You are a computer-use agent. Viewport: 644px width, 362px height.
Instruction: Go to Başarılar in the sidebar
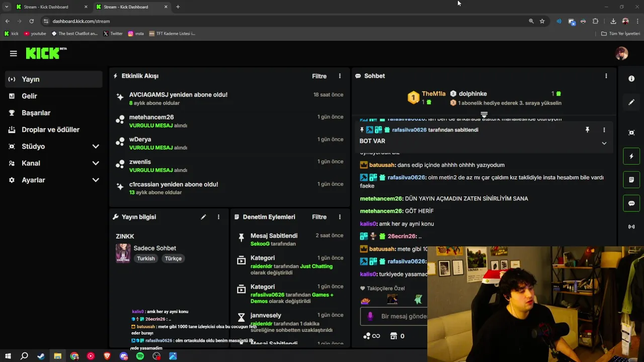pos(54,113)
